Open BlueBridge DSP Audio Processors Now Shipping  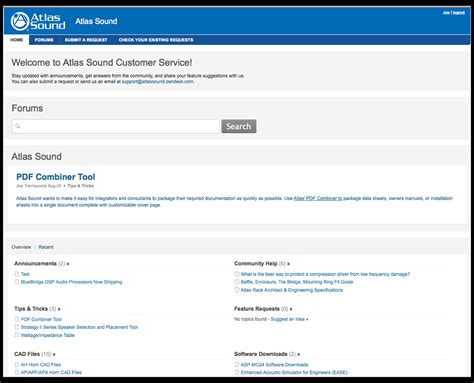pyautogui.click(x=71, y=282)
